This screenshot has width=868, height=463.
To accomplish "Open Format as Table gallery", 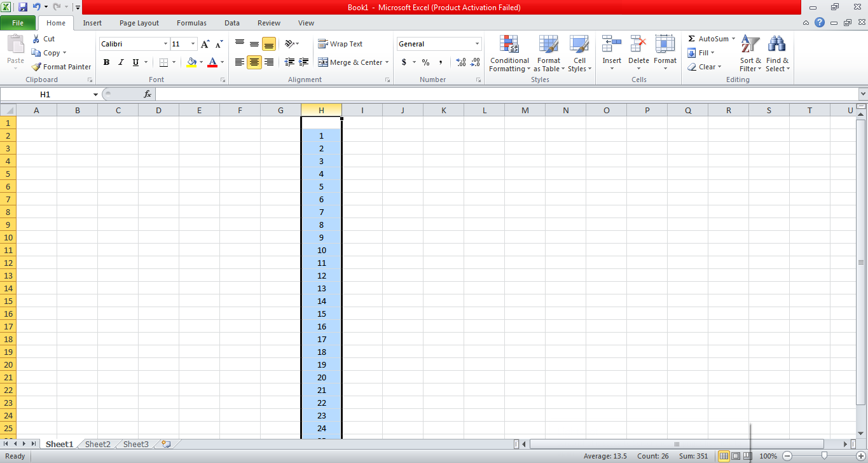I will coord(549,54).
